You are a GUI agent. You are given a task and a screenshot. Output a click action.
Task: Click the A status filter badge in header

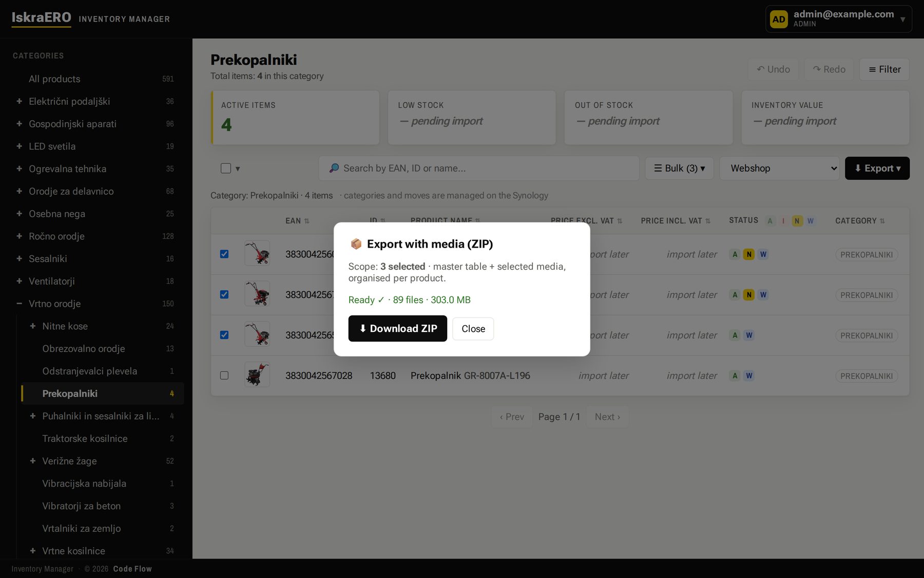pyautogui.click(x=769, y=221)
